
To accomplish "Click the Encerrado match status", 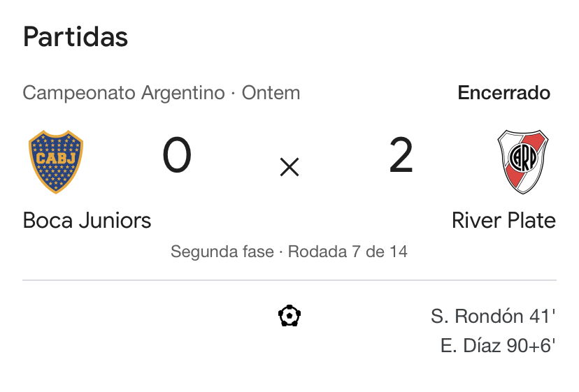I will tap(503, 93).
